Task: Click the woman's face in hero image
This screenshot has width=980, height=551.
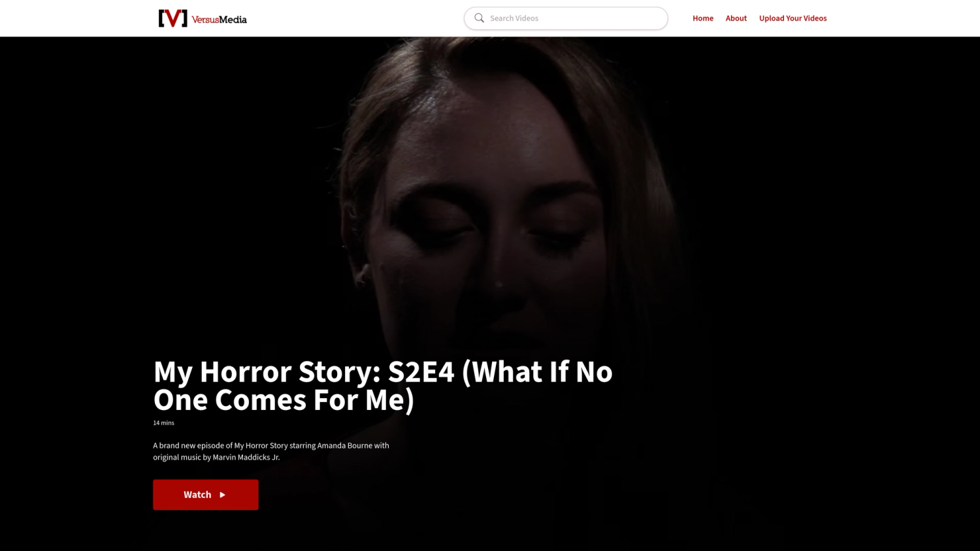Action: click(483, 222)
